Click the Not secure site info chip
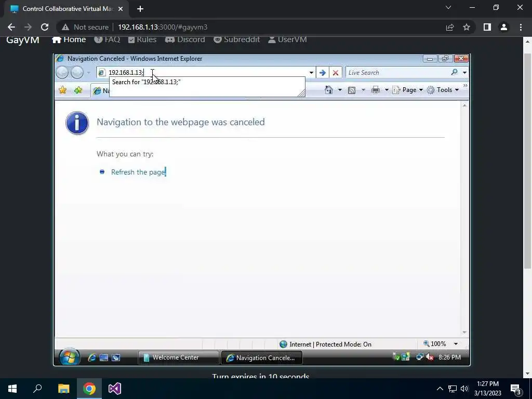The height and width of the screenshot is (399, 532). (86, 27)
